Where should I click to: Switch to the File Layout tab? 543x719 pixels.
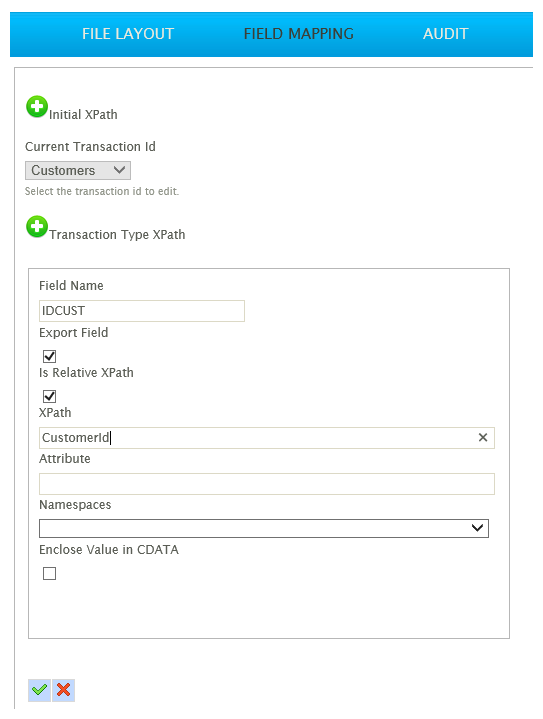pyautogui.click(x=128, y=34)
